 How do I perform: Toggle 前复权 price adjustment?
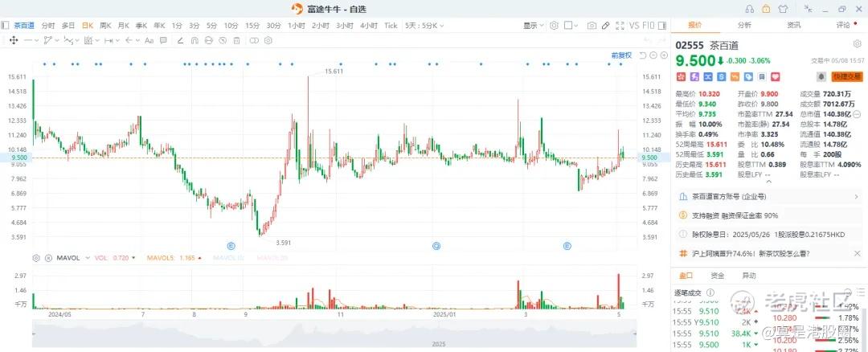(x=621, y=55)
